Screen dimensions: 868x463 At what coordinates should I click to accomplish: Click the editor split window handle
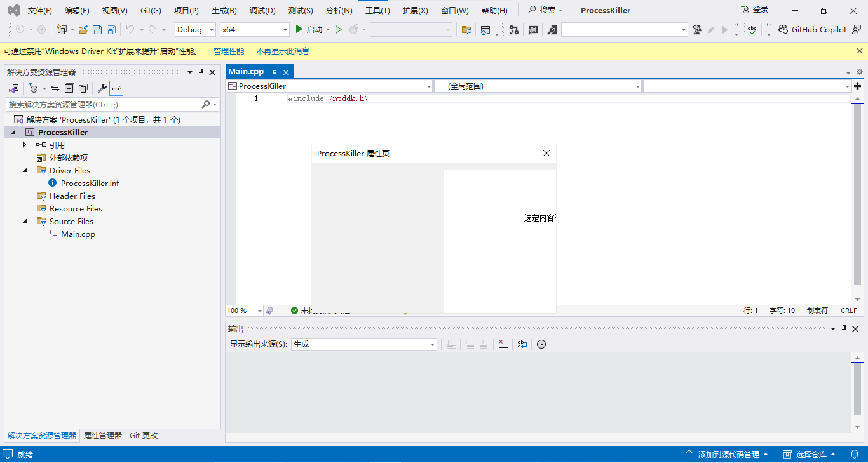(x=858, y=86)
